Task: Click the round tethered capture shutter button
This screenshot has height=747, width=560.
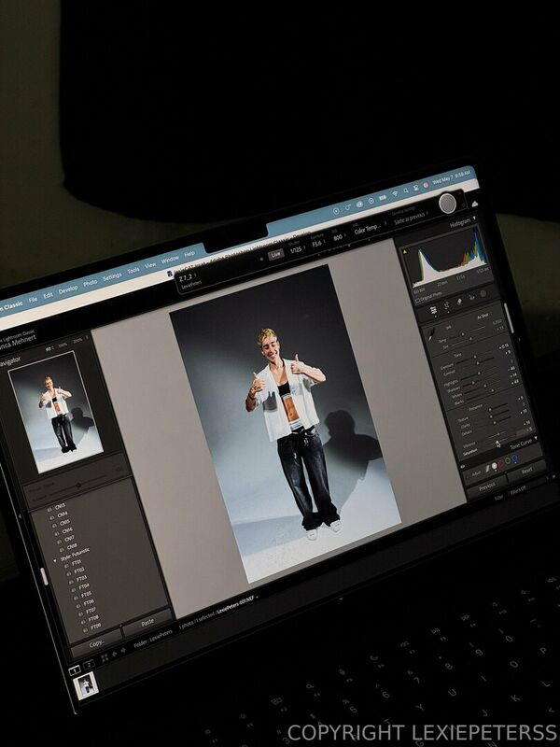Action: point(448,204)
